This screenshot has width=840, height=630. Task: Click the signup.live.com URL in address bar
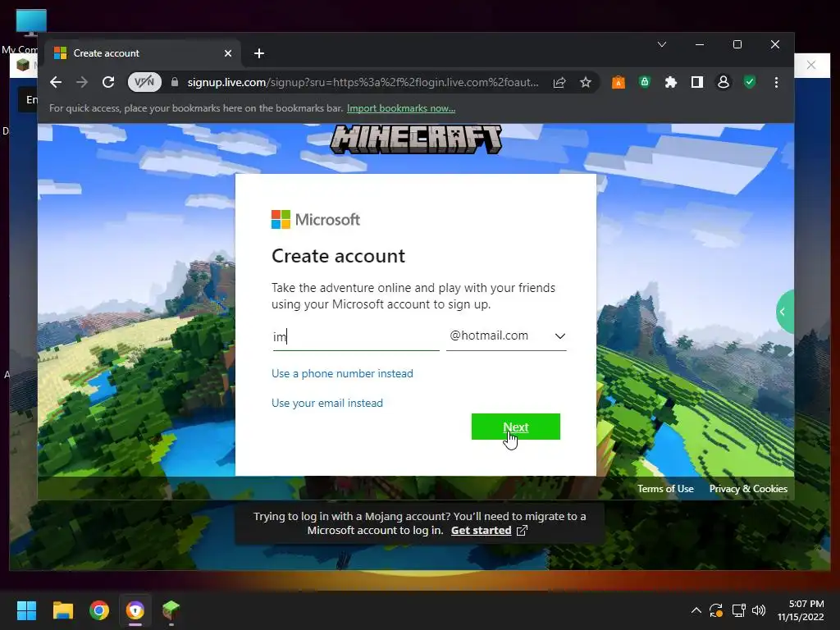(363, 82)
